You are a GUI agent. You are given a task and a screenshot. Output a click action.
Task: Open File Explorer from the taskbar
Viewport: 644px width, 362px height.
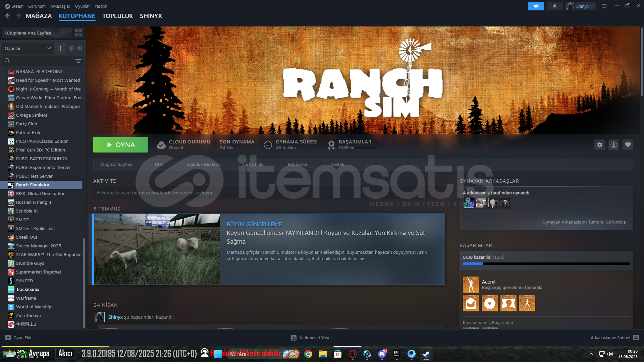click(x=323, y=354)
